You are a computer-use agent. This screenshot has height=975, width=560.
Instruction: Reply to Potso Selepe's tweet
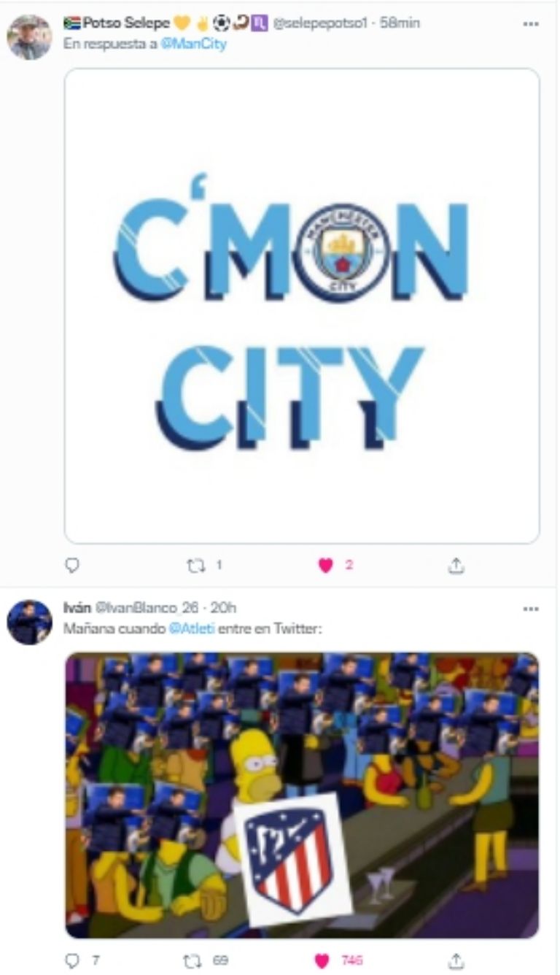tap(72, 565)
